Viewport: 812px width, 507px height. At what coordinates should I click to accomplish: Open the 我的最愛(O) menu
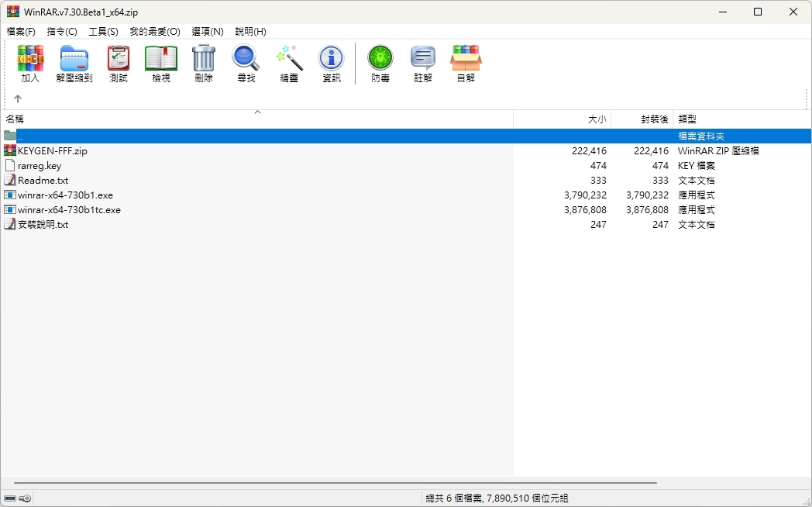155,32
